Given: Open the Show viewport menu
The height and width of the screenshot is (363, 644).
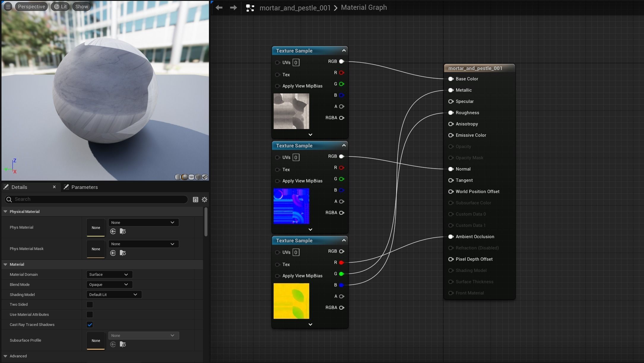Looking at the screenshot, I should 81,7.
